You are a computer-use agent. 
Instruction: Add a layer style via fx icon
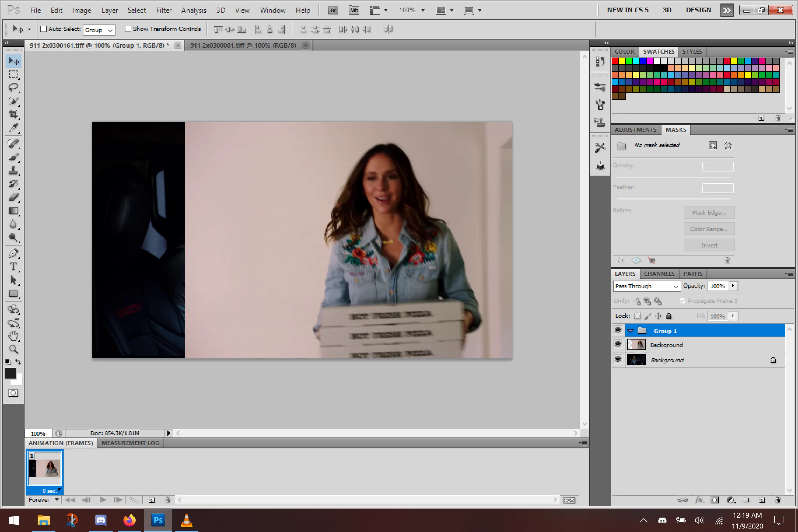pyautogui.click(x=699, y=500)
